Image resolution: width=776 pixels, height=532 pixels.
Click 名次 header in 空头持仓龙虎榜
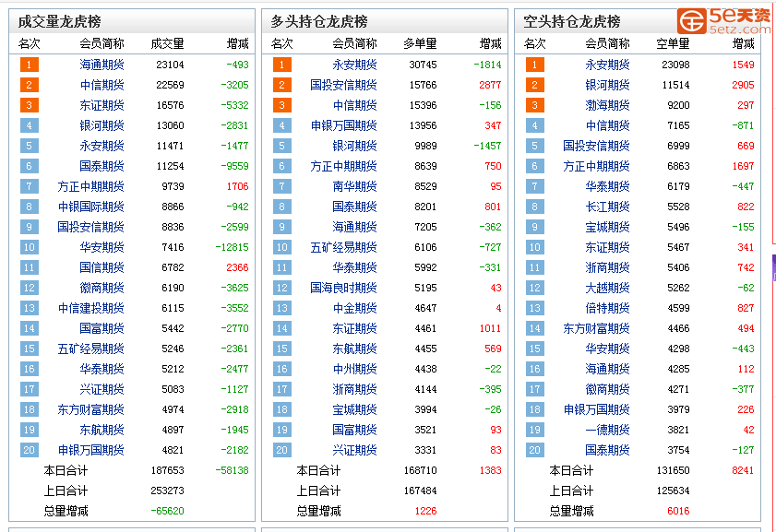click(535, 44)
